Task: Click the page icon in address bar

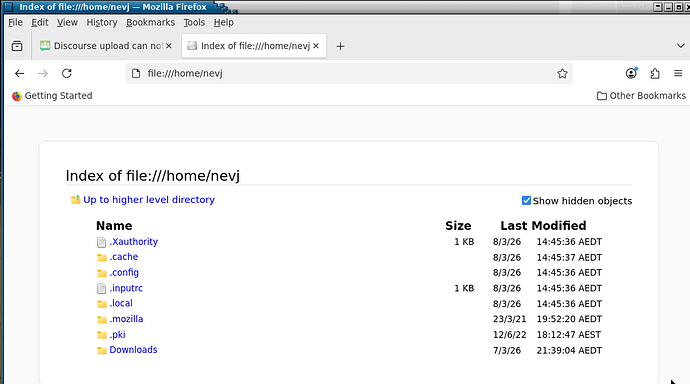Action: 136,73
